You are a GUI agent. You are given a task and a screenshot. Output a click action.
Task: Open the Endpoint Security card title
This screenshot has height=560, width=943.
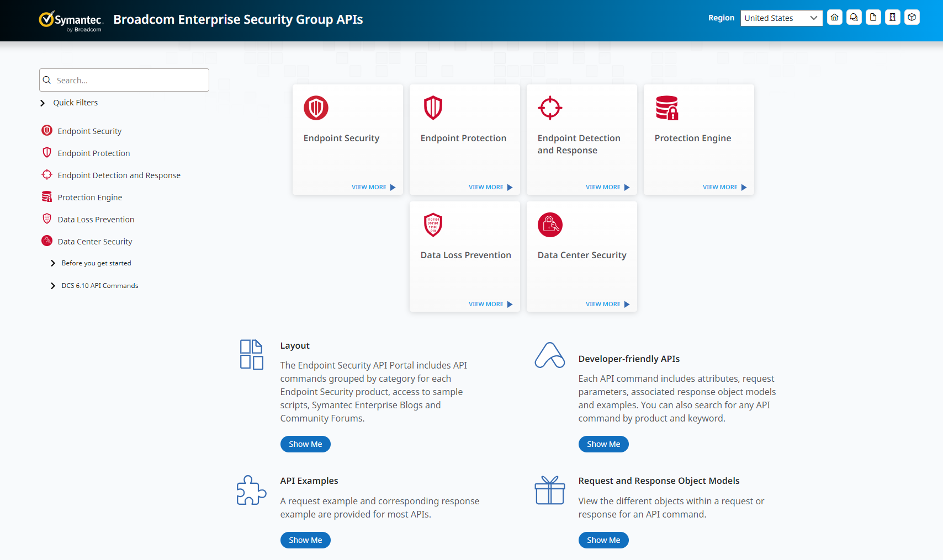341,138
